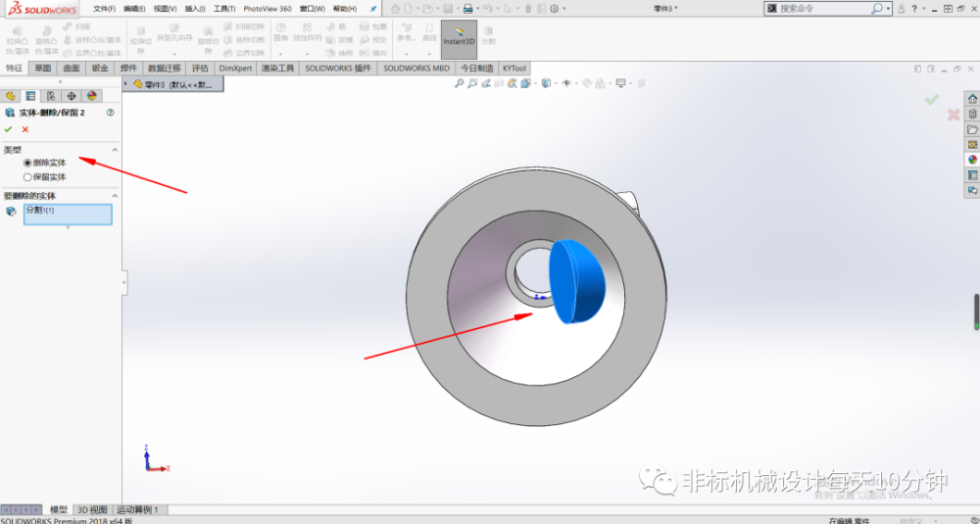Click the Instant3D tool
This screenshot has width=980, height=524.
click(459, 39)
